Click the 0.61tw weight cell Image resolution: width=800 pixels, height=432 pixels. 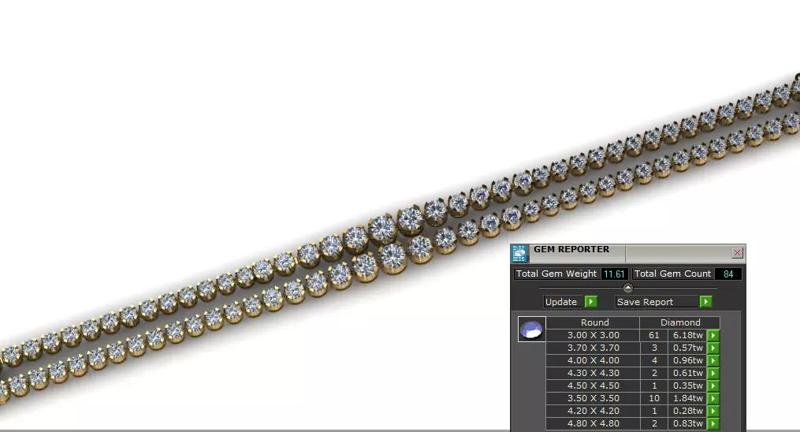(x=688, y=373)
